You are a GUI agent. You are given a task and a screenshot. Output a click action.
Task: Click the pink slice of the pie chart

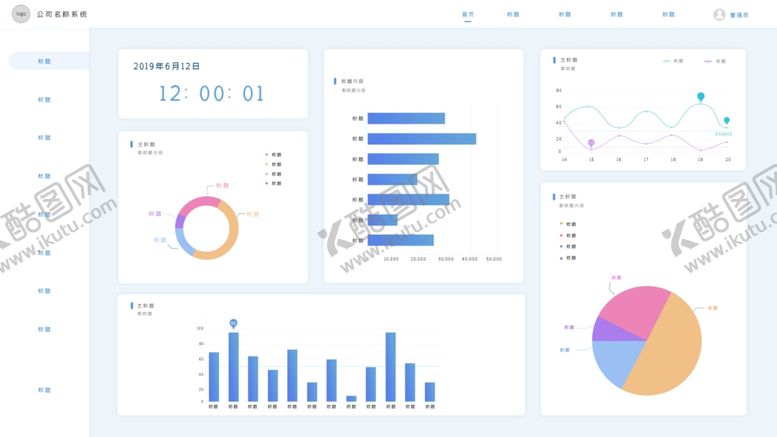point(635,308)
